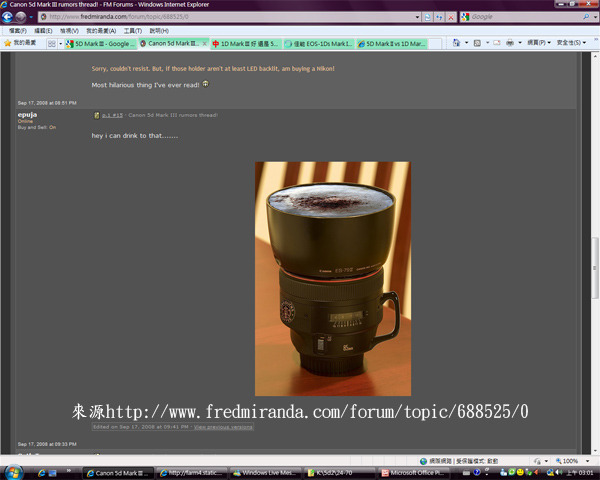This screenshot has width=600, height=480.
Task: Click the scrollbar up arrow
Action: [595, 56]
